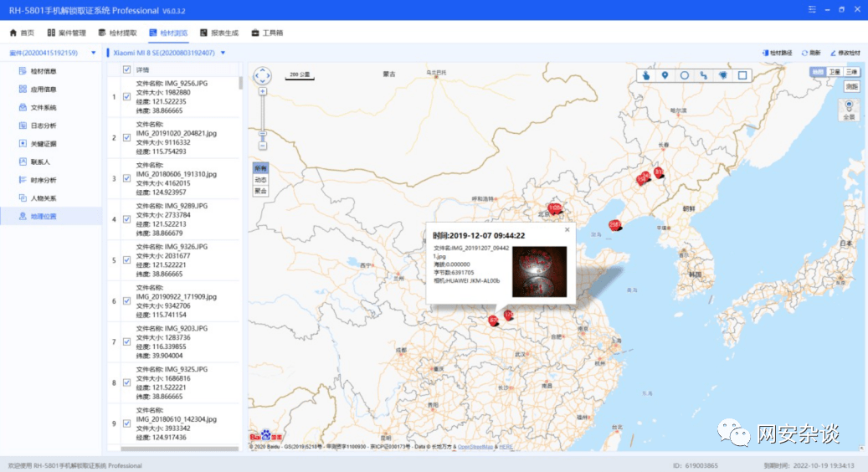Open the 工具箱 toolbox tab
868x472 pixels.
pos(267,33)
